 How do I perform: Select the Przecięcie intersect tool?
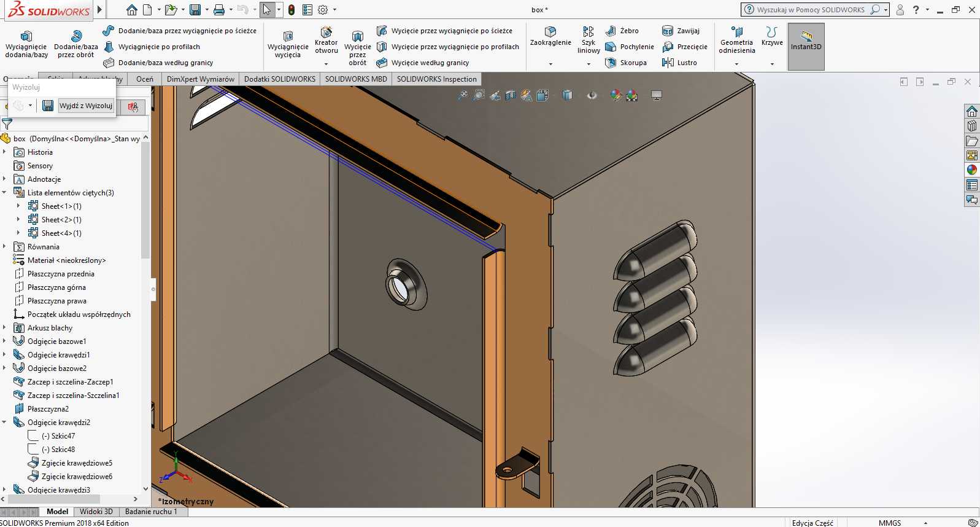point(685,47)
